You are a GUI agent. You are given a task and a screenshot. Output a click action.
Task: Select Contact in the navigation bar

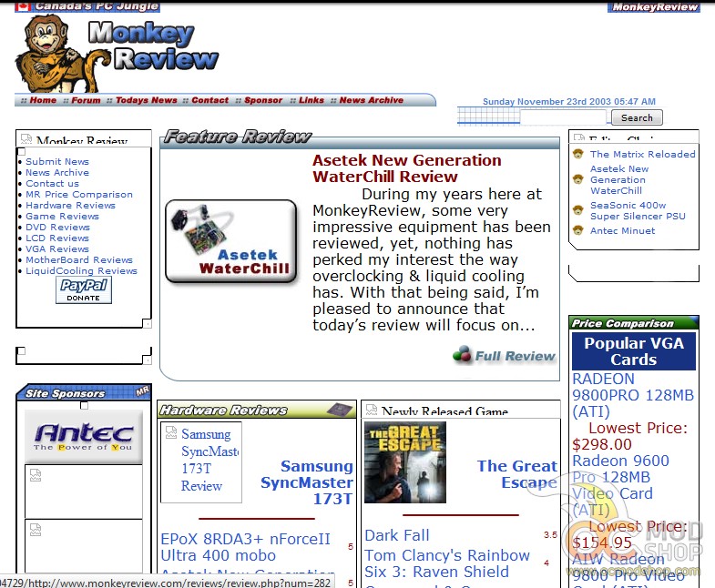click(209, 100)
